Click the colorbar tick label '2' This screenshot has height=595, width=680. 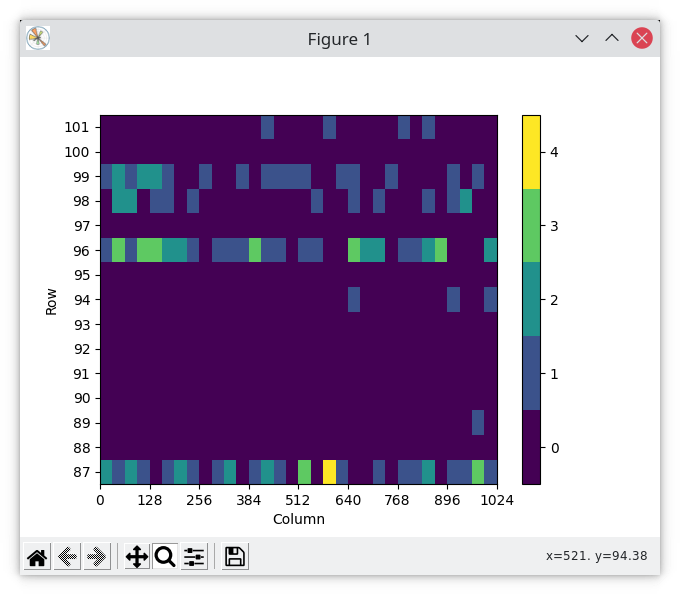click(x=554, y=300)
